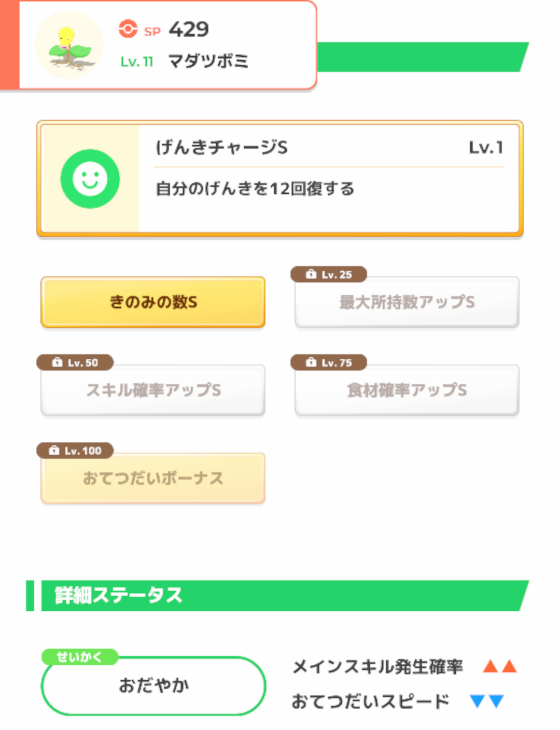Click the おてつだいスピード label
This screenshot has width=560, height=730.
click(370, 701)
